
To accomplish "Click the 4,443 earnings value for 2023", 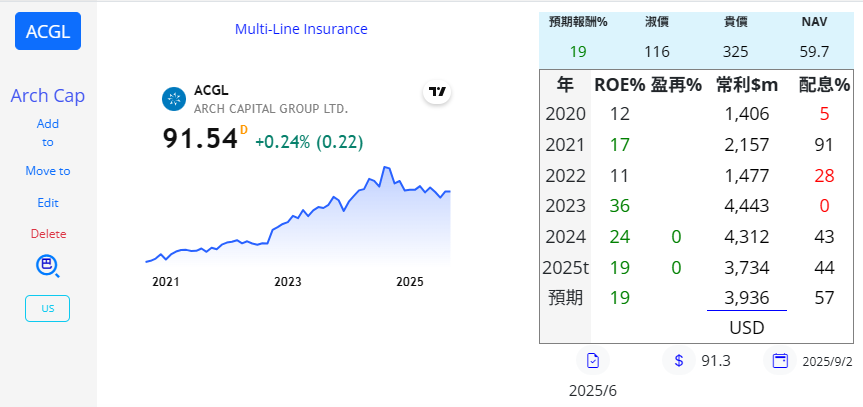I will point(747,206).
